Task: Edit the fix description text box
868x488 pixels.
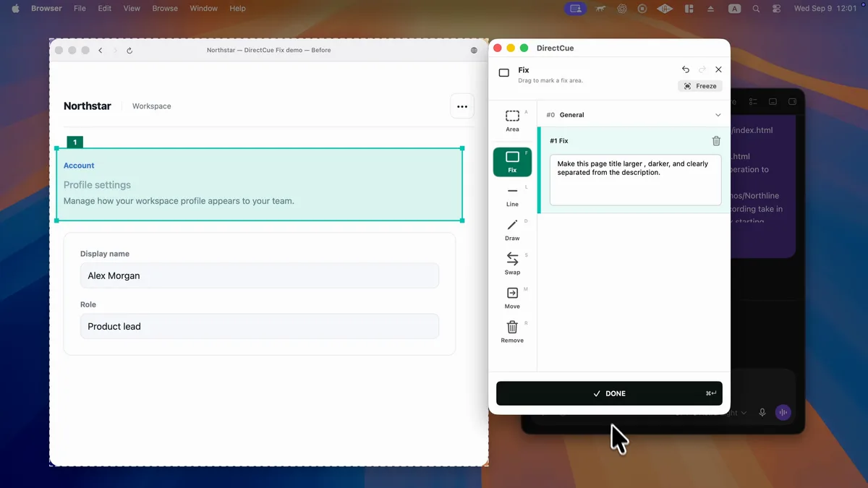Action: click(x=635, y=180)
